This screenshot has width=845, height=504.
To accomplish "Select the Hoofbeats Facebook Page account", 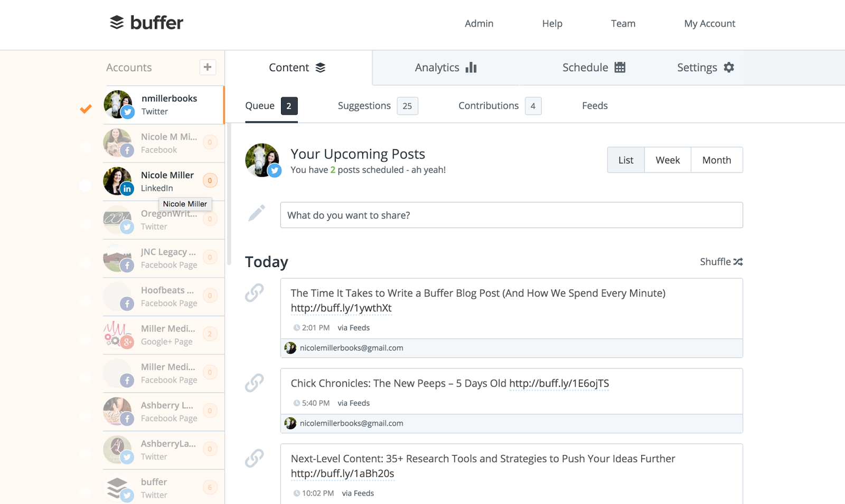I will (164, 297).
